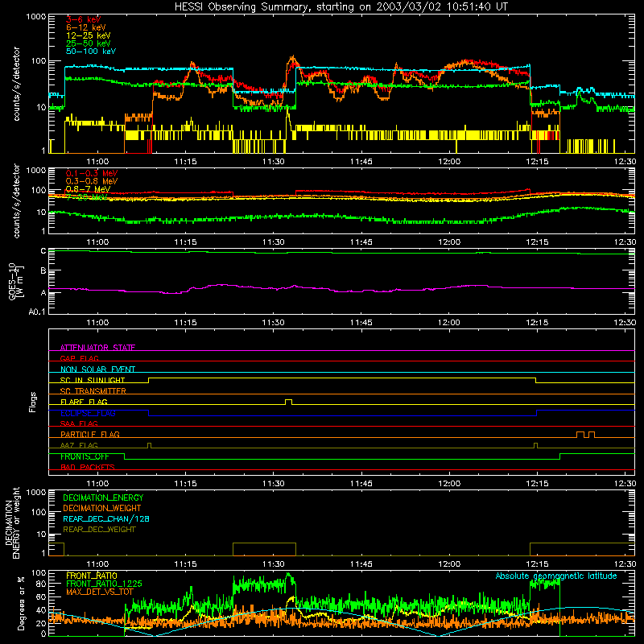
Task: Click the AAZ flag pulse near 12:15
Action: point(535,446)
